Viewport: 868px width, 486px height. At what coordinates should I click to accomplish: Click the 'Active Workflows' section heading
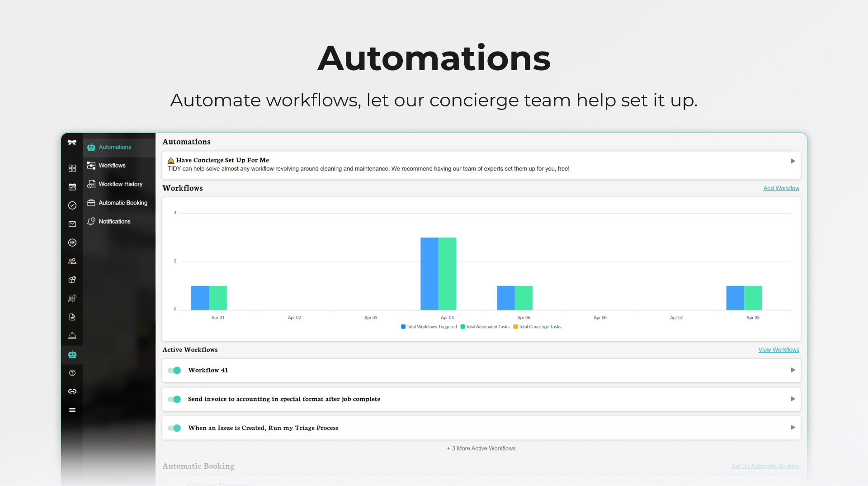[190, 350]
